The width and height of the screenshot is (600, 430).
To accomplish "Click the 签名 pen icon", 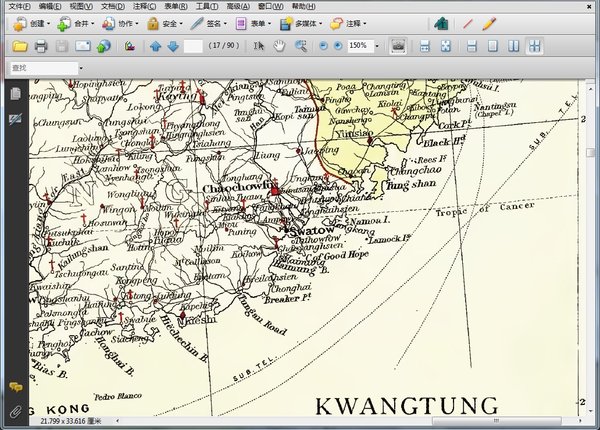I will pos(197,24).
